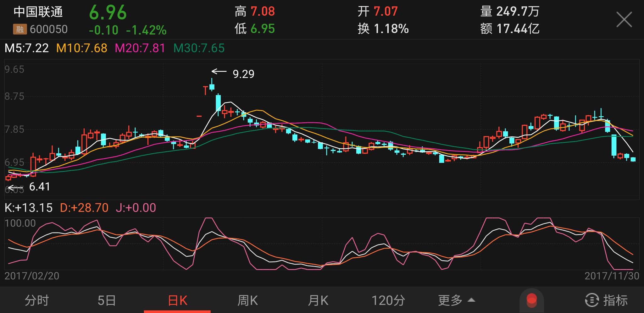Close the stock chart view
The height and width of the screenshot is (313, 644).
tap(624, 20)
